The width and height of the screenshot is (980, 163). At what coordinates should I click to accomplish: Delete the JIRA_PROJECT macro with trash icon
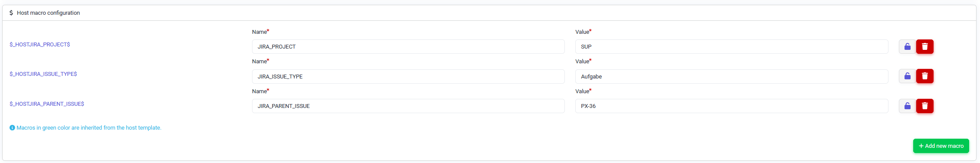coord(924,46)
